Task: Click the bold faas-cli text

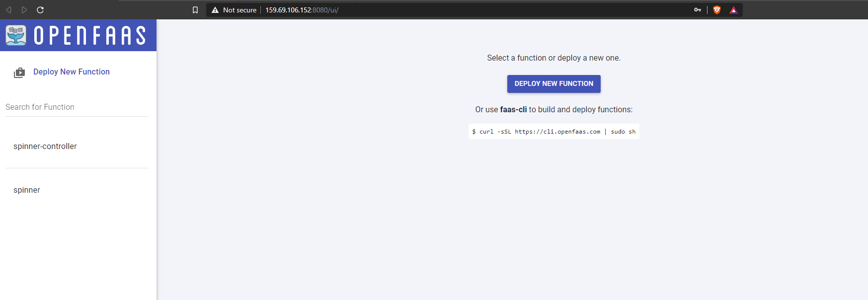Action: click(x=513, y=110)
